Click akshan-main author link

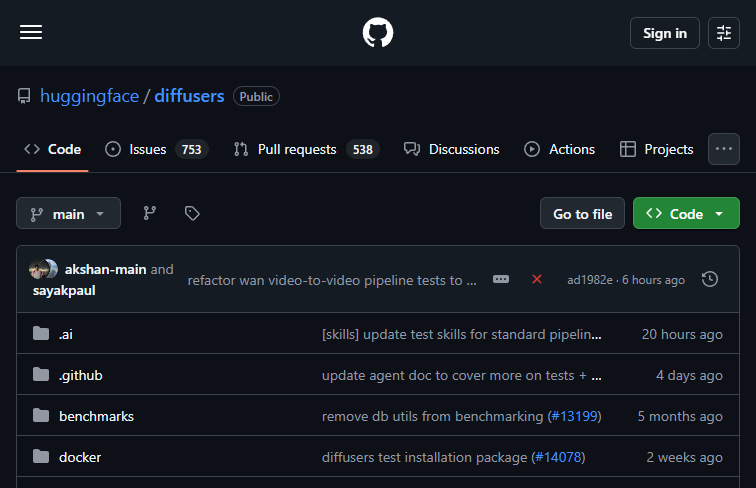tap(105, 269)
